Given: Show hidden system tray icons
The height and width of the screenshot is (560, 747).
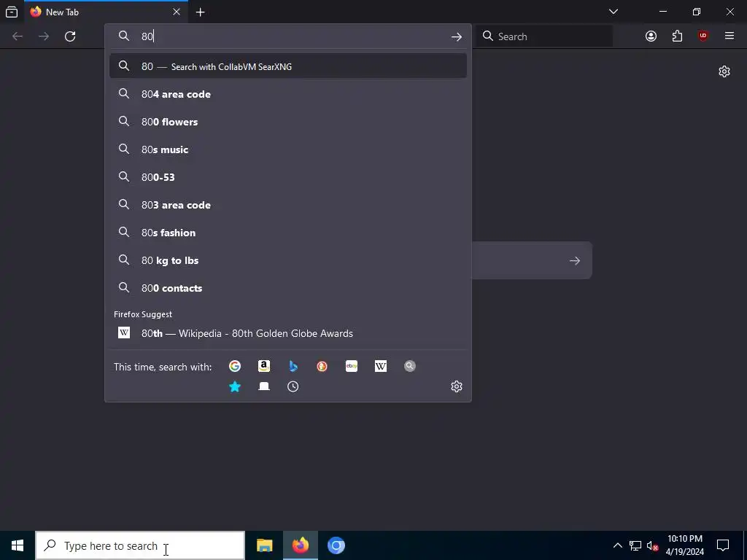Looking at the screenshot, I should [x=617, y=545].
